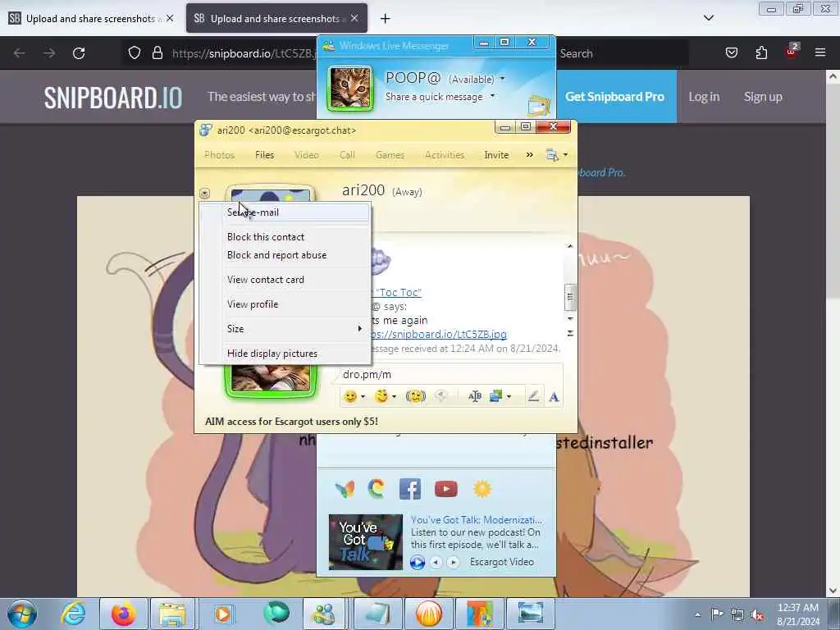Go to previous item in Escargot Video

[436, 562]
